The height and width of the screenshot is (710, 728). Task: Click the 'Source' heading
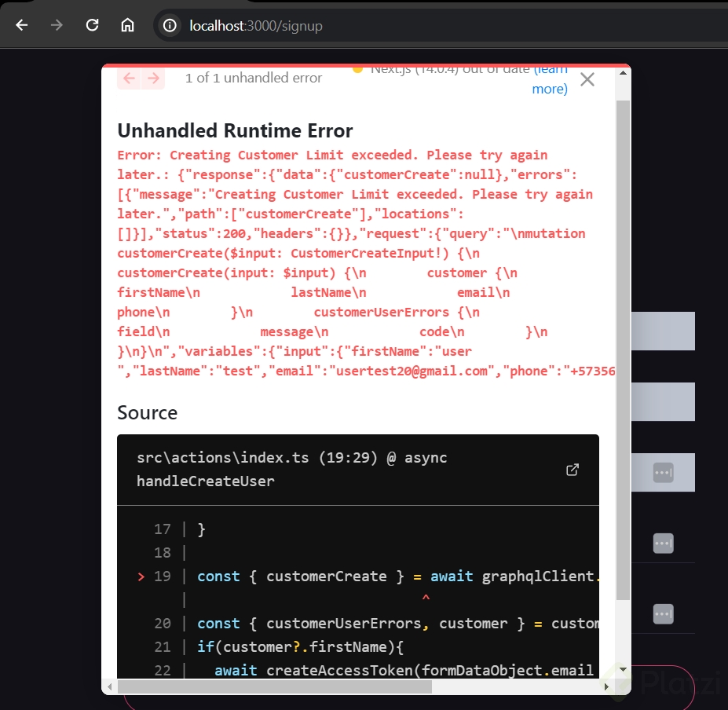(x=147, y=412)
